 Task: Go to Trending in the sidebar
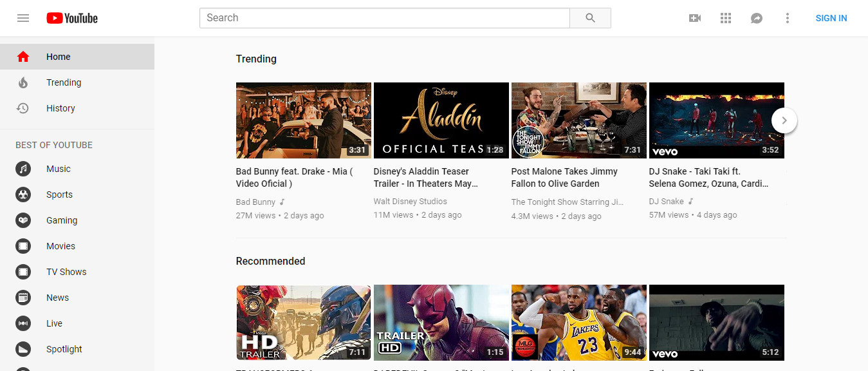click(x=64, y=82)
